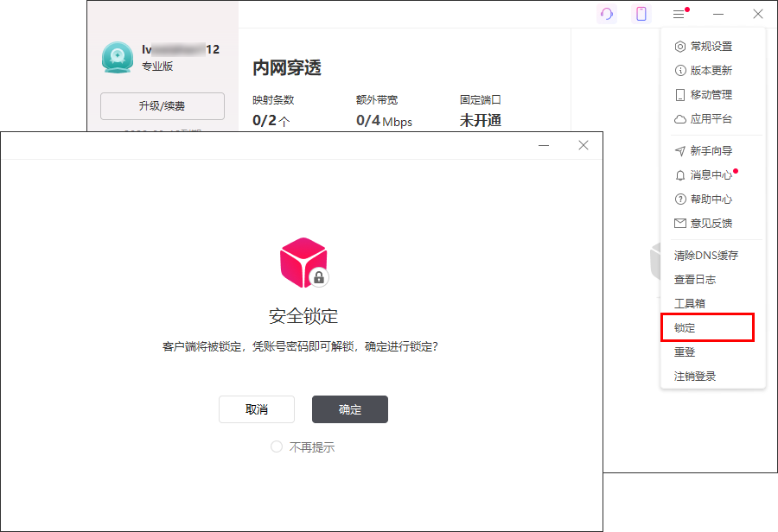The height and width of the screenshot is (532, 778).
Task: Open the mobile phone icon in title bar
Action: pyautogui.click(x=641, y=14)
